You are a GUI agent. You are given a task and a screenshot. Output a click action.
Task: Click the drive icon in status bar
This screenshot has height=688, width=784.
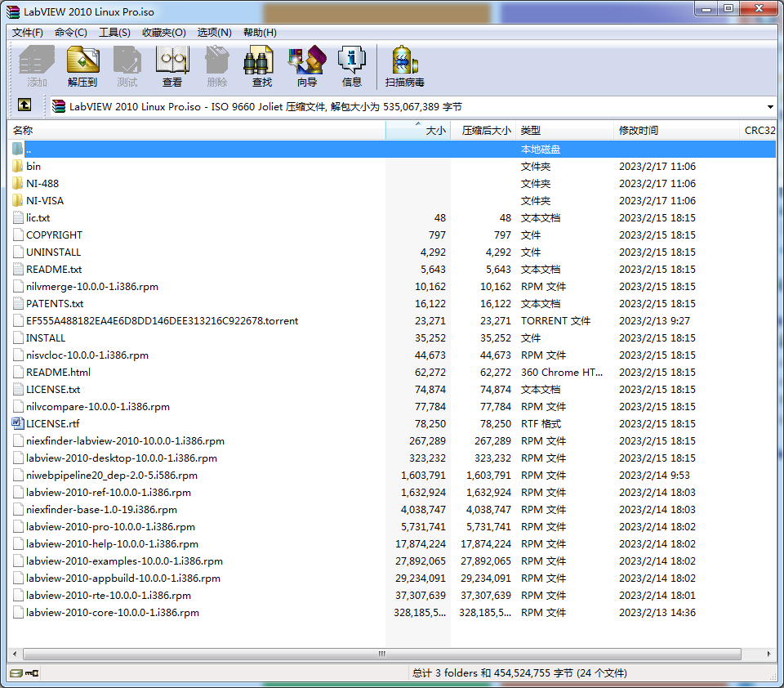click(x=16, y=673)
